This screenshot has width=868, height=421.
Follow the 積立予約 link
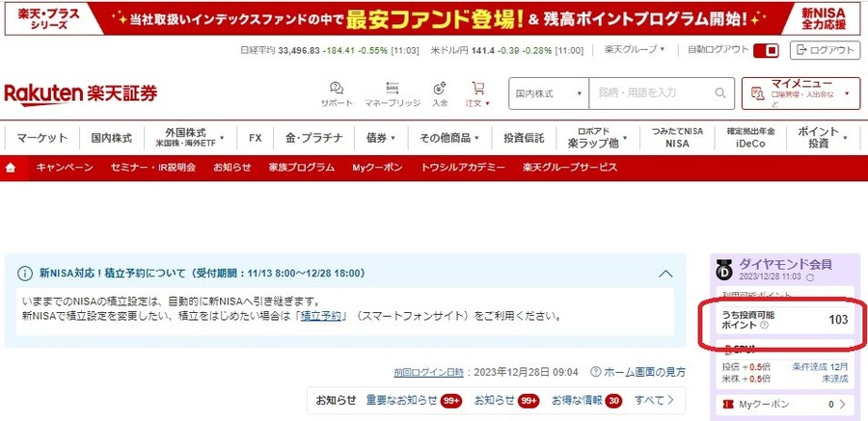click(321, 318)
